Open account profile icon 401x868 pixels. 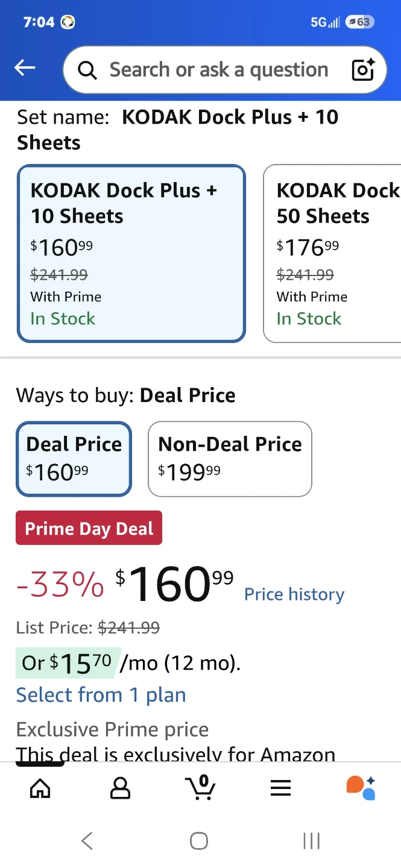tap(121, 788)
